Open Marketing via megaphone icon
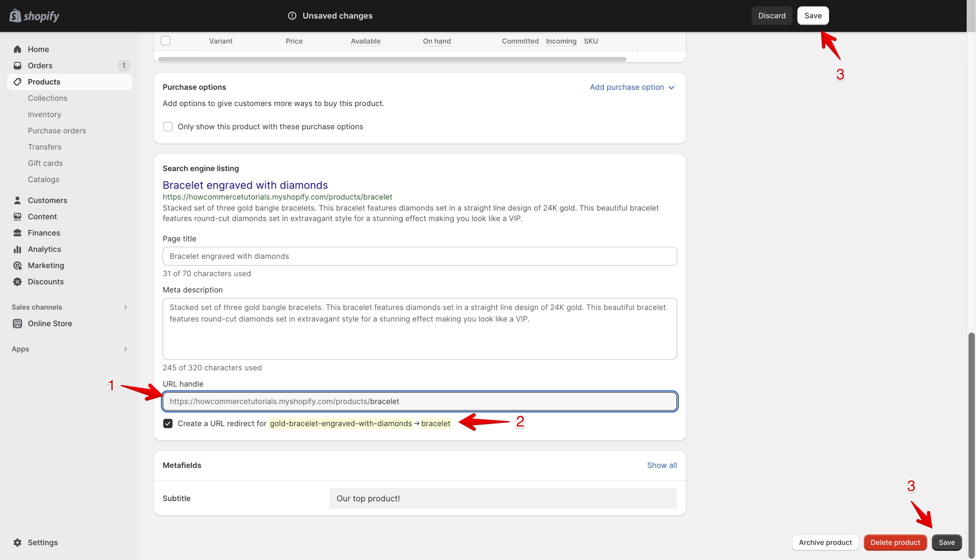 tap(17, 265)
